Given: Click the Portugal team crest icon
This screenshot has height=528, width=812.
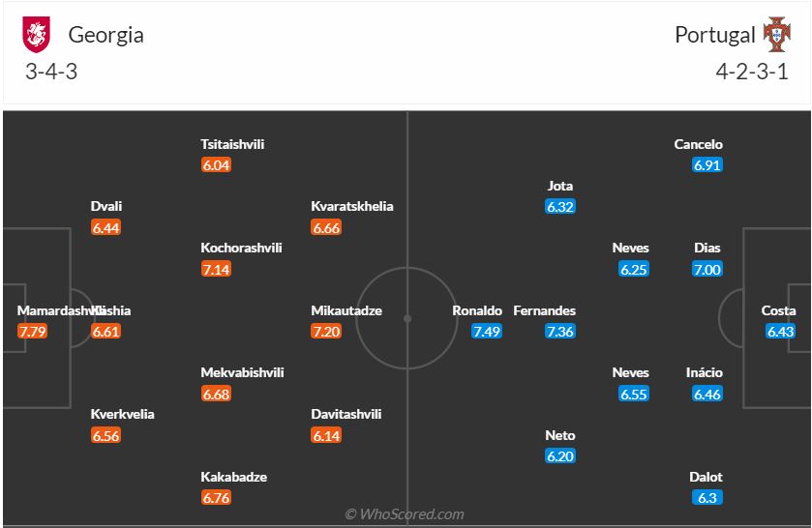Looking at the screenshot, I should click(x=776, y=35).
